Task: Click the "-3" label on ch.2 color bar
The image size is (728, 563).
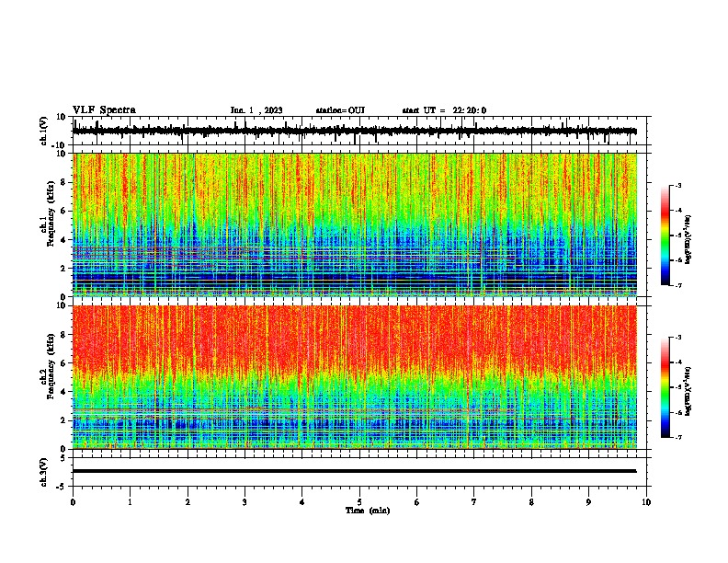Action: click(x=677, y=338)
